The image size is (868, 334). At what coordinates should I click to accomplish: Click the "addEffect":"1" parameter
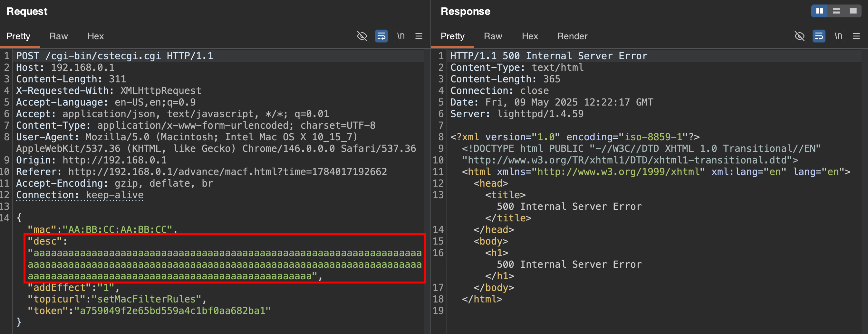coord(73,288)
